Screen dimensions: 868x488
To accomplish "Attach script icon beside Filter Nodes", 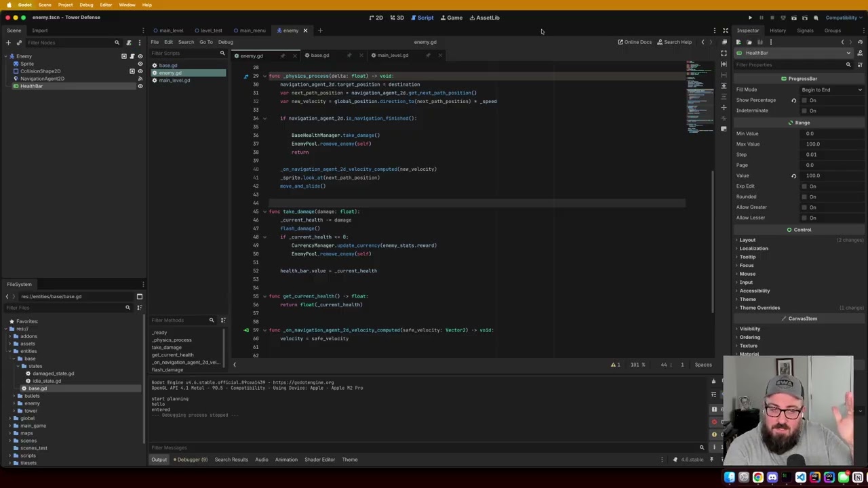I will point(129,43).
